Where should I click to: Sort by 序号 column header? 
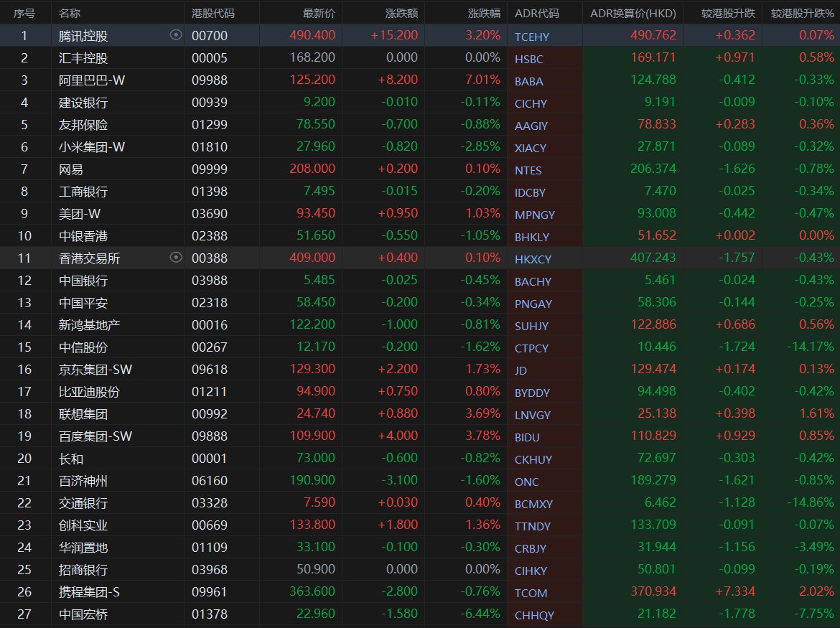click(24, 14)
